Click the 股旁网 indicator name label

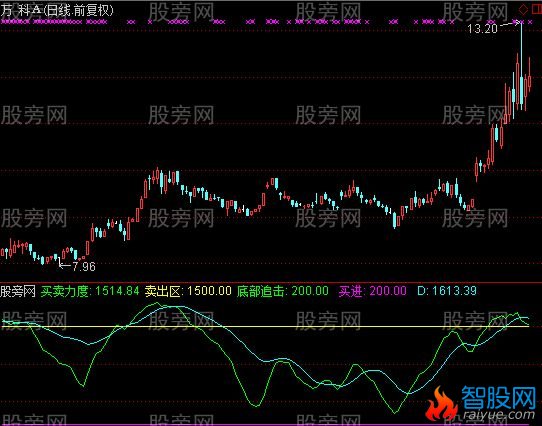[x=18, y=291]
